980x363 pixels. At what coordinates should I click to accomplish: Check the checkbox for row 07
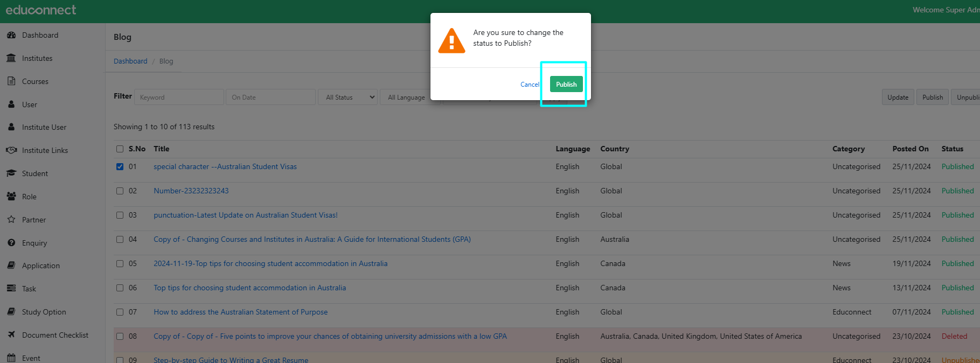[120, 312]
